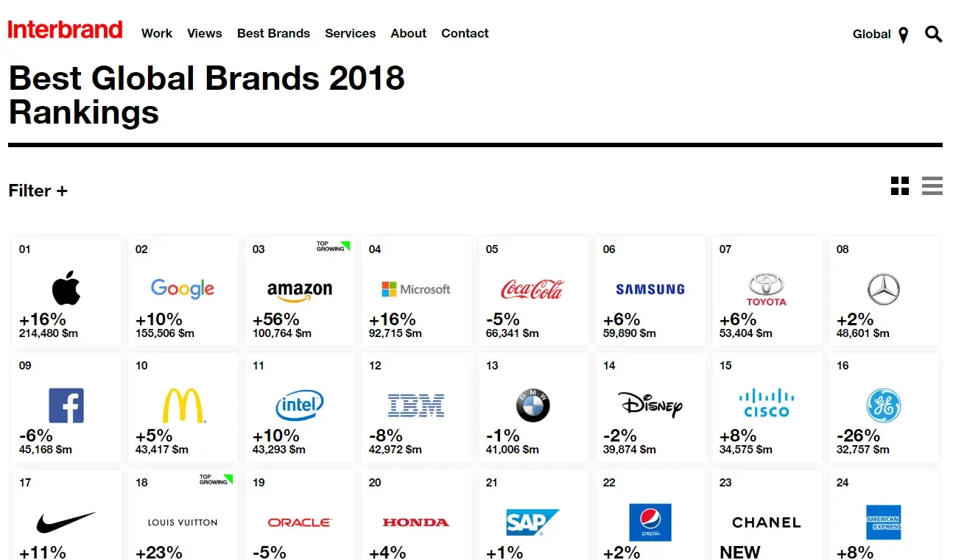
Task: Click the Contact link
Action: tap(465, 33)
